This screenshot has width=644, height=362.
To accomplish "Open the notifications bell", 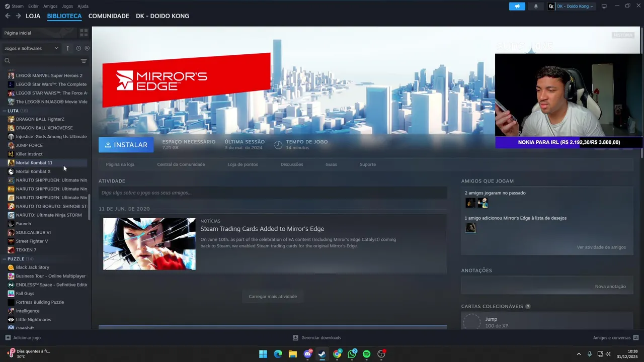I will coord(536,7).
